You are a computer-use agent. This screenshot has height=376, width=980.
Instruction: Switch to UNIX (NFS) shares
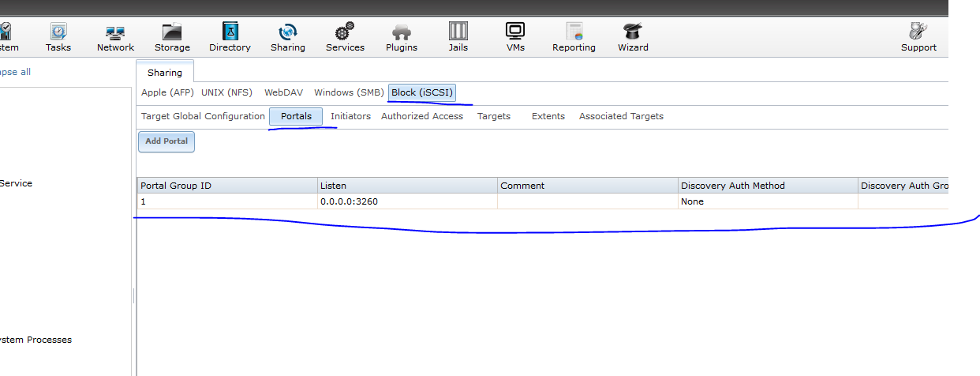pyautogui.click(x=226, y=92)
